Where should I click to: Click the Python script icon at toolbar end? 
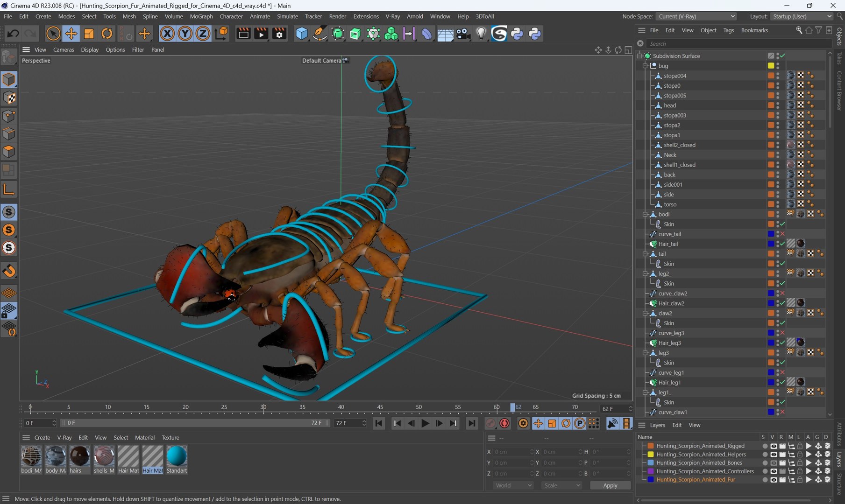535,34
